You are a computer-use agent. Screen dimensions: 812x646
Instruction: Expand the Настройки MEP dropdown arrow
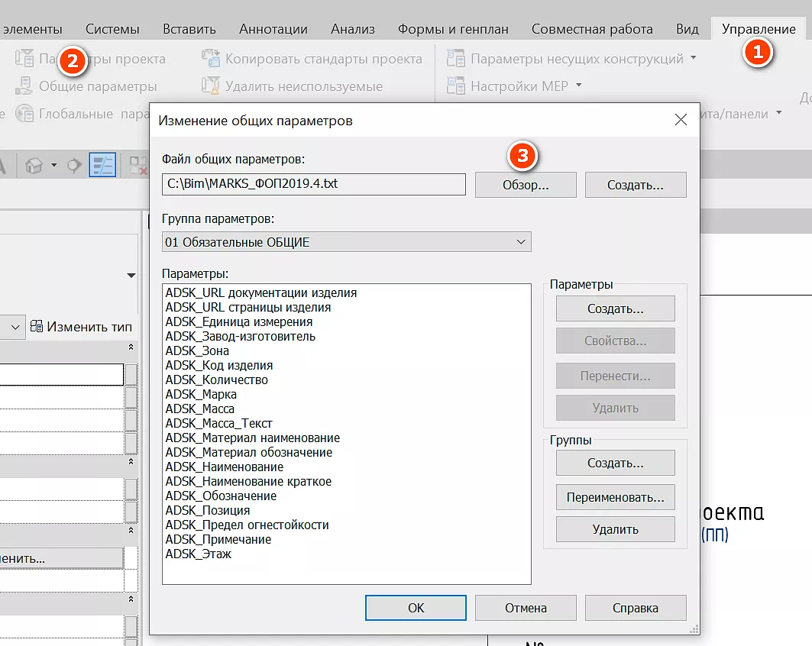579,86
